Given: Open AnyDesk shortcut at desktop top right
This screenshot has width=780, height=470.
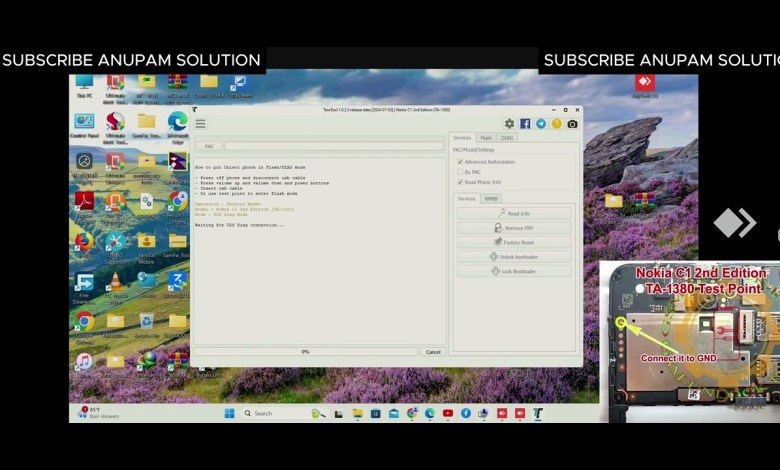Looking at the screenshot, I should pyautogui.click(x=645, y=86).
